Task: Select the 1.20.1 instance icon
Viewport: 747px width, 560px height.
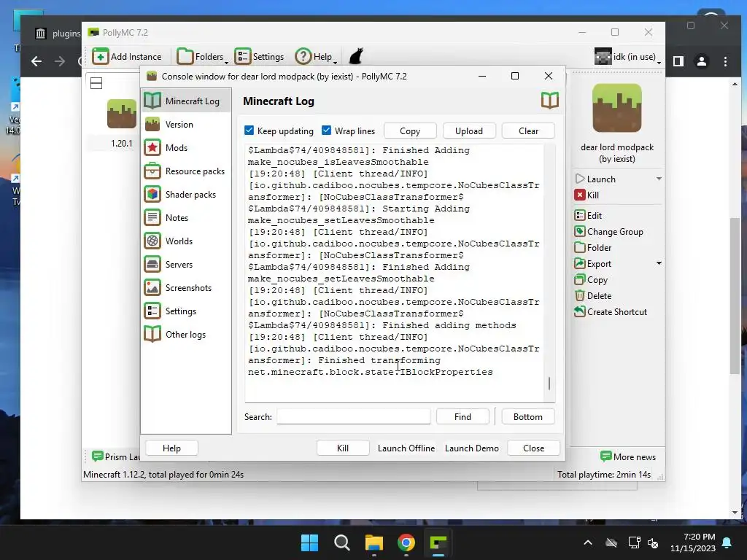Action: [122, 113]
